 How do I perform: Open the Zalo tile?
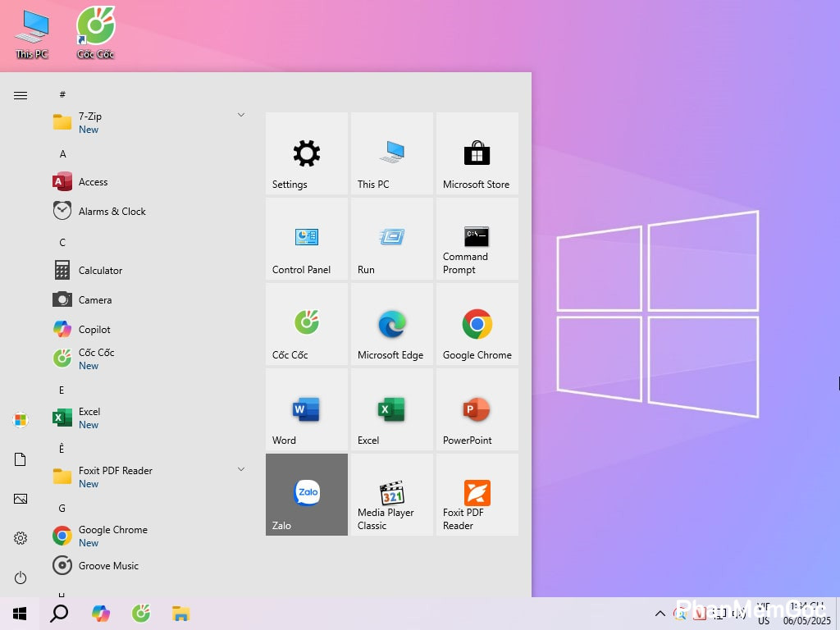coord(307,494)
